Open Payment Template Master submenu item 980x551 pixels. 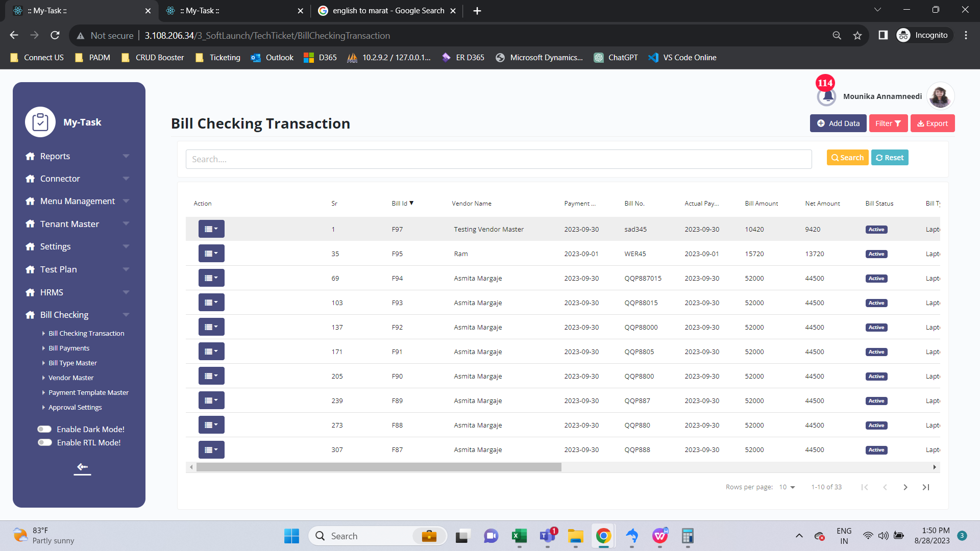pos(88,392)
